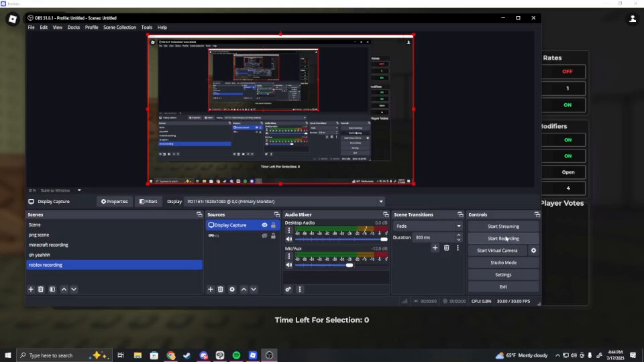Screen dimensions: 644x362
Task: Open Advanced Audio Properties gears icon
Action: (x=288, y=290)
